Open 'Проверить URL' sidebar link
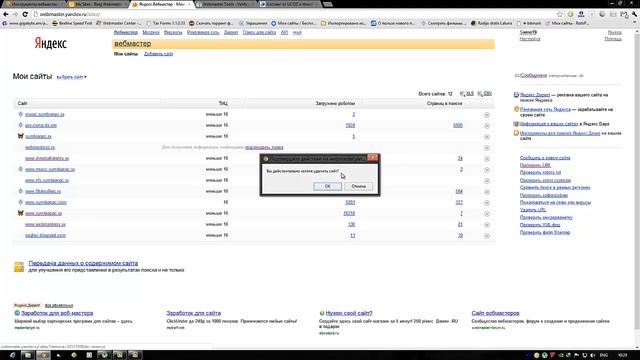This screenshot has width=640, height=360. click(535, 165)
